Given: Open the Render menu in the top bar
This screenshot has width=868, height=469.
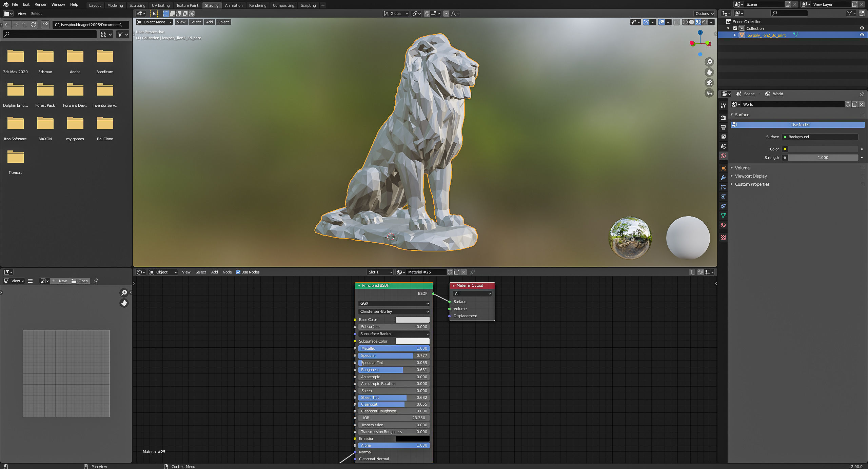Looking at the screenshot, I should click(x=40, y=4).
